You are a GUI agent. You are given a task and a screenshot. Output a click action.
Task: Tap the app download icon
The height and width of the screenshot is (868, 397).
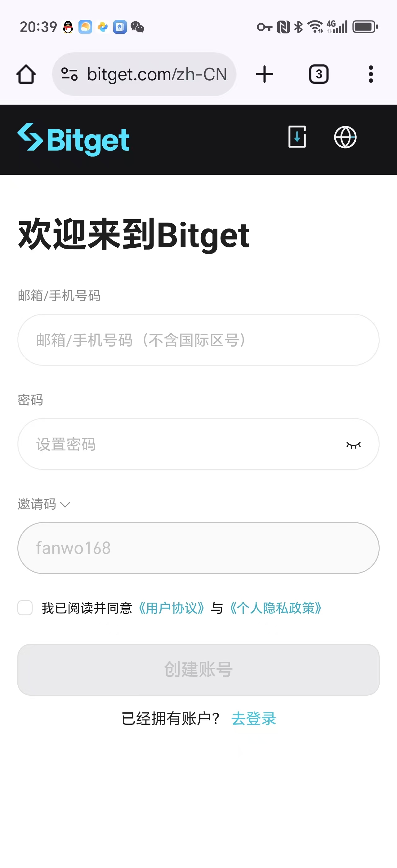[x=297, y=137]
